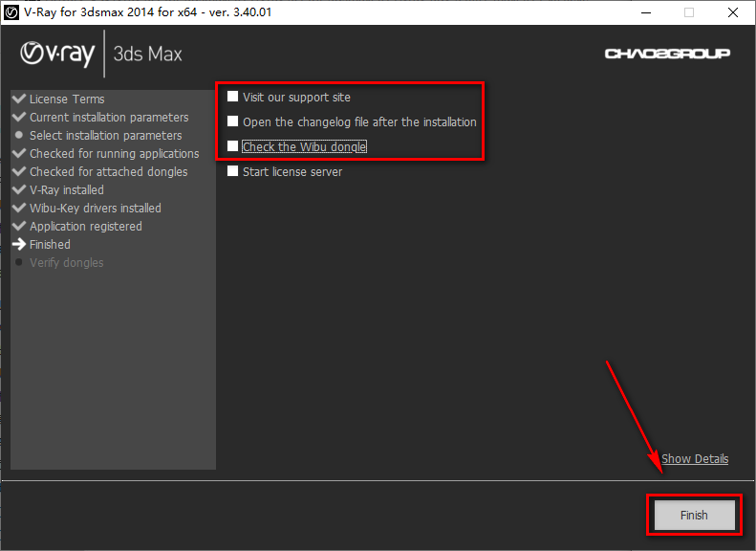Viewport: 756px width, 551px height.
Task: Enable the Visit our support site checkbox
Action: 232,97
